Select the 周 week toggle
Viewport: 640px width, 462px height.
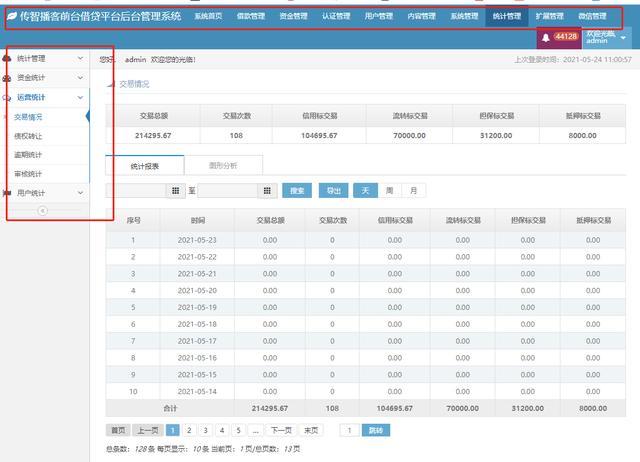point(389,191)
